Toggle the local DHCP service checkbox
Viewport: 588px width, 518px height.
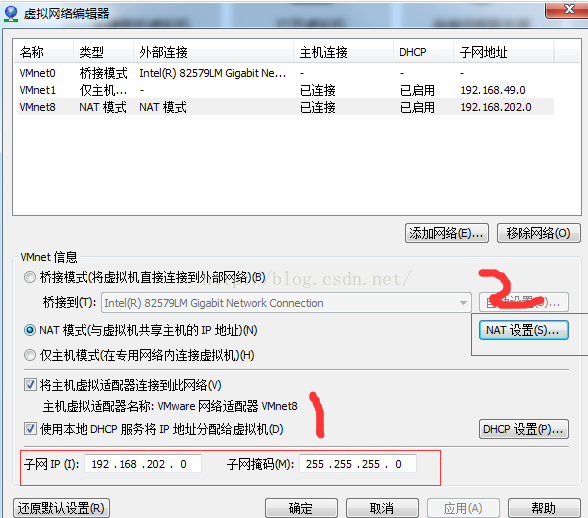(30, 429)
